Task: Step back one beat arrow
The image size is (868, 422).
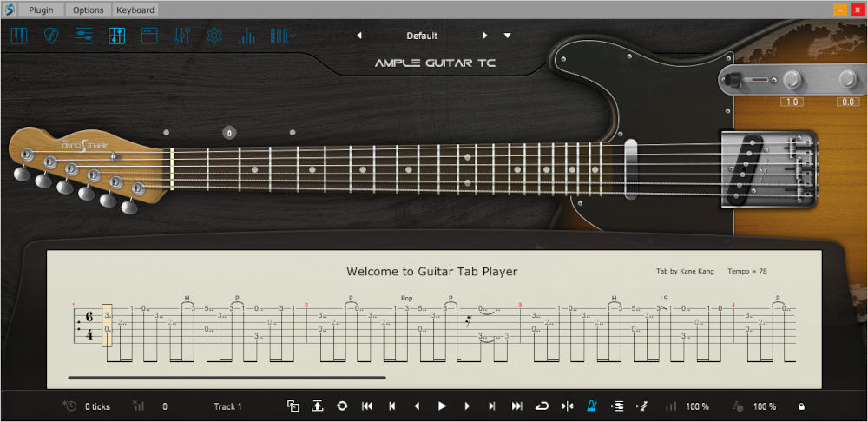Action: [x=418, y=406]
